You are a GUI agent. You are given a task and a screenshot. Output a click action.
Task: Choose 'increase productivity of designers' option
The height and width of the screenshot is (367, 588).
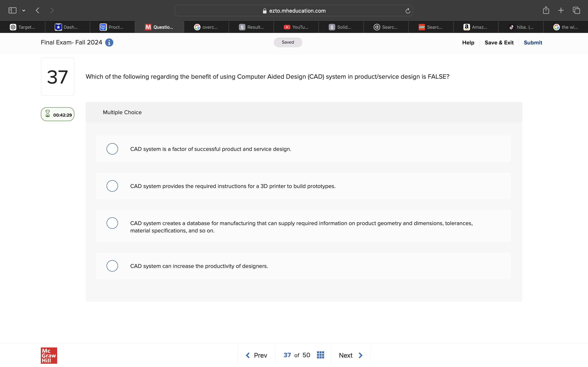click(x=112, y=266)
